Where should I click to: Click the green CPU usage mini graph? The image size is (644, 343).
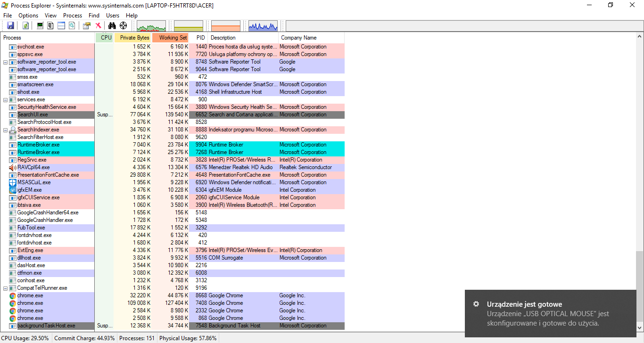click(151, 26)
